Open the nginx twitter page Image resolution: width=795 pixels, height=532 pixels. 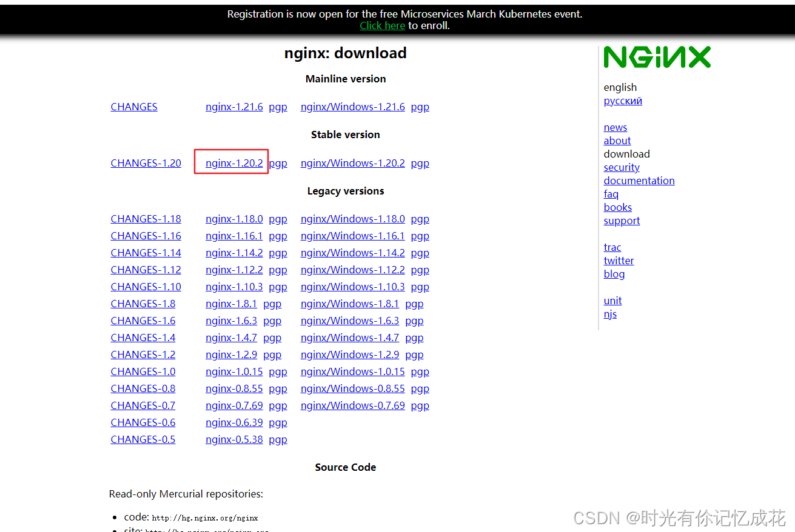(x=619, y=261)
